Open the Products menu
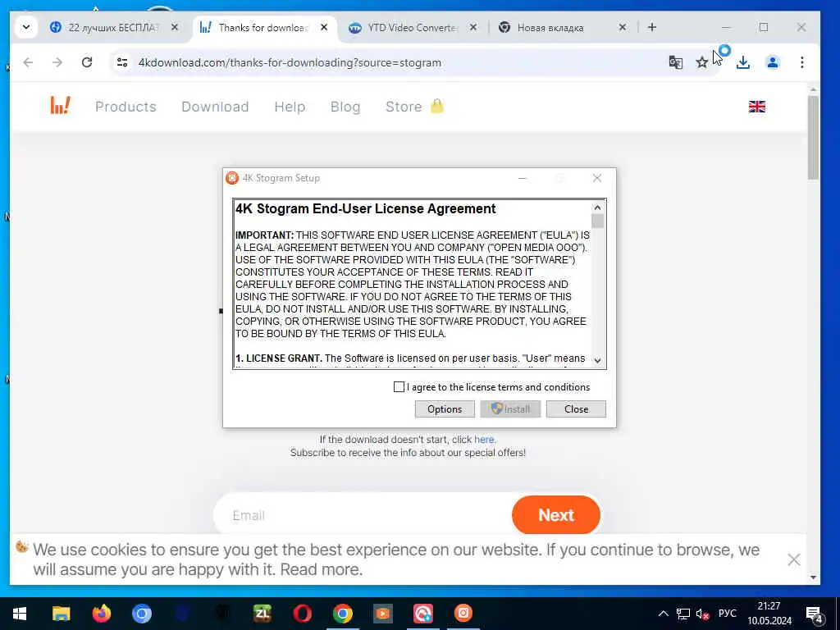 (x=126, y=107)
